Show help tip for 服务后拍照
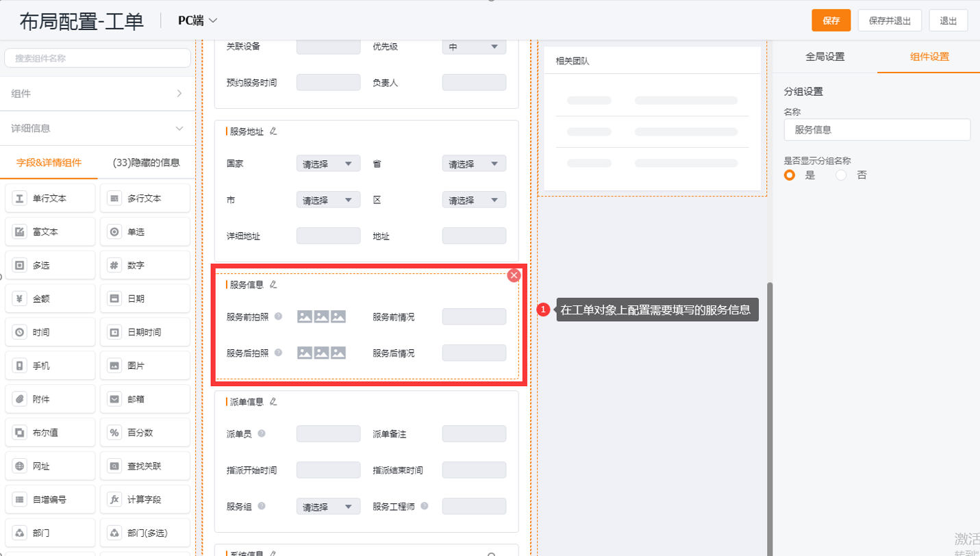 [x=278, y=353]
